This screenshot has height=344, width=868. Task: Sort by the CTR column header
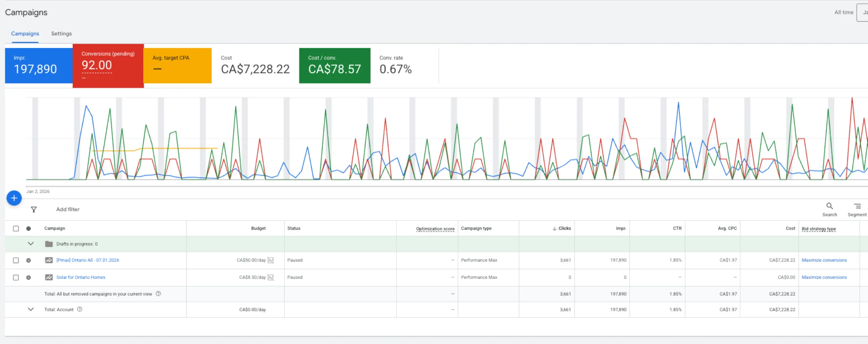pos(677,228)
